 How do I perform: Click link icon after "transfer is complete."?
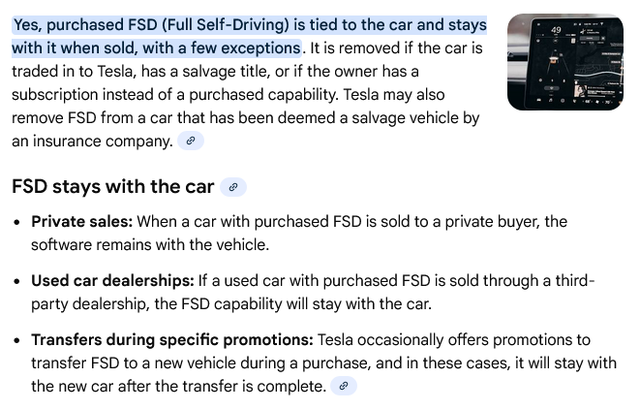tap(343, 386)
